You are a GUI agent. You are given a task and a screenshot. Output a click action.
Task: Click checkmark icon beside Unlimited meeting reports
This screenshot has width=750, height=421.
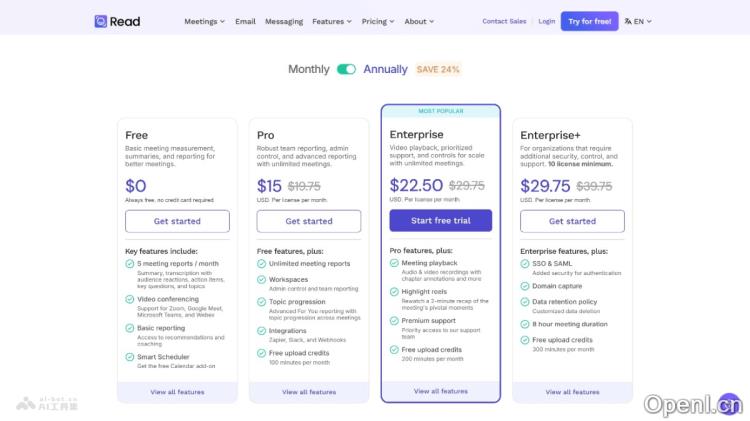coord(262,264)
